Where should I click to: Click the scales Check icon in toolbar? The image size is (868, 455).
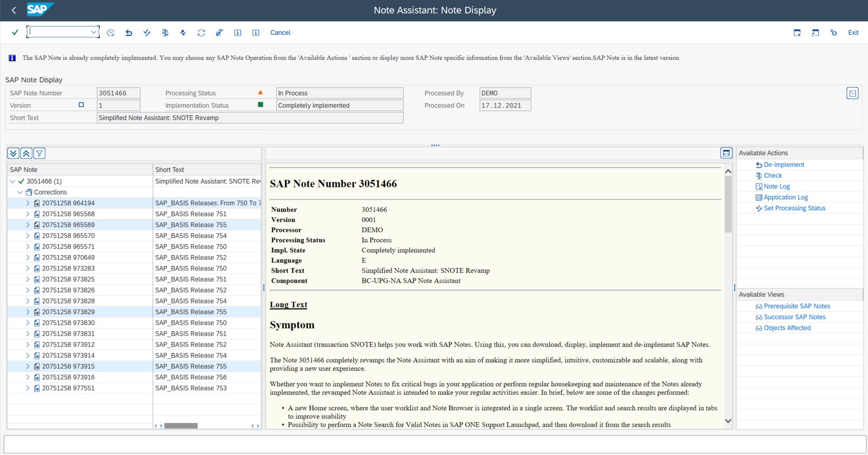pyautogui.click(x=165, y=33)
